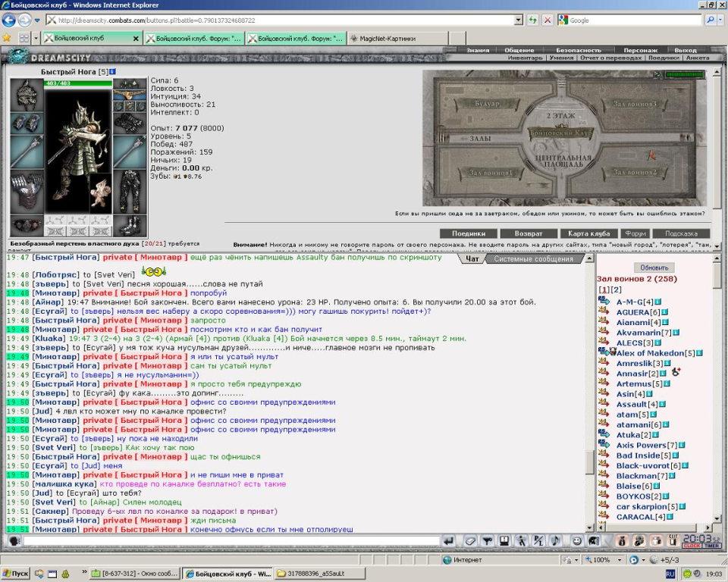The width and height of the screenshot is (728, 582).
Task: Click the helmet equipment slot
Action: pyautogui.click(x=27, y=95)
